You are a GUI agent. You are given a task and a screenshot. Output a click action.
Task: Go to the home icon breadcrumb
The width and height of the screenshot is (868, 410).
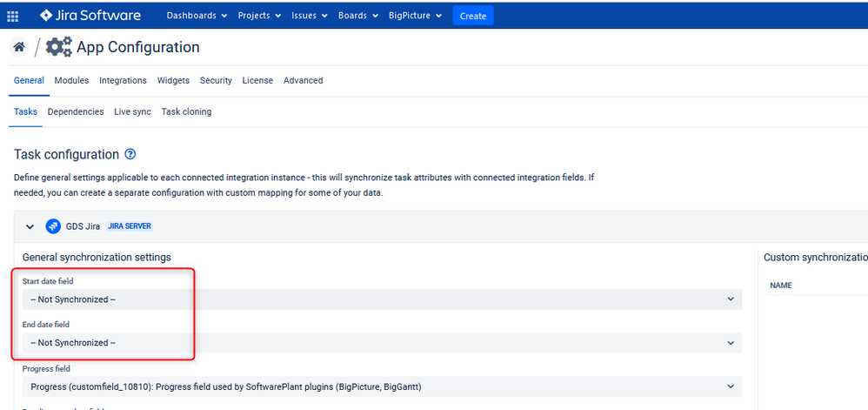[19, 47]
